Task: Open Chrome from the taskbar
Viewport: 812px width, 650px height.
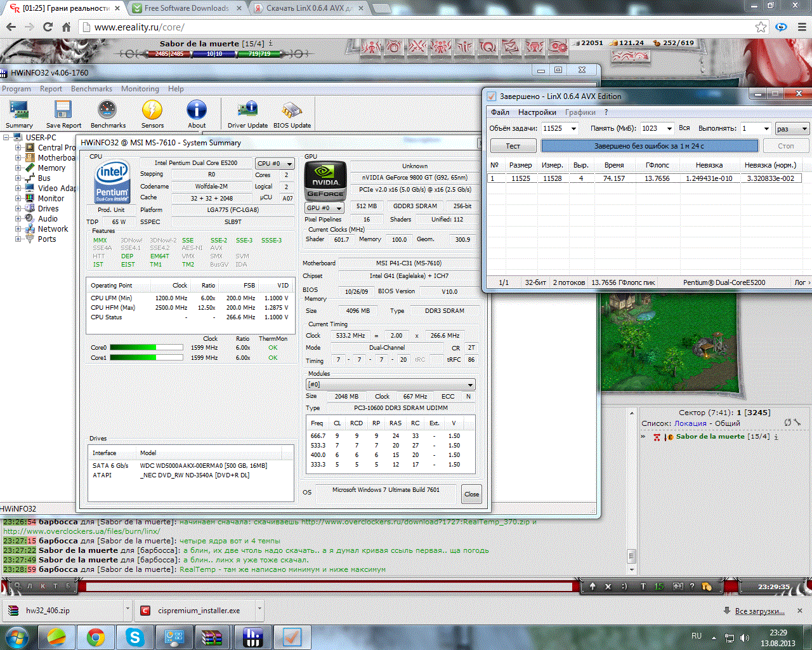Action: pos(96,637)
